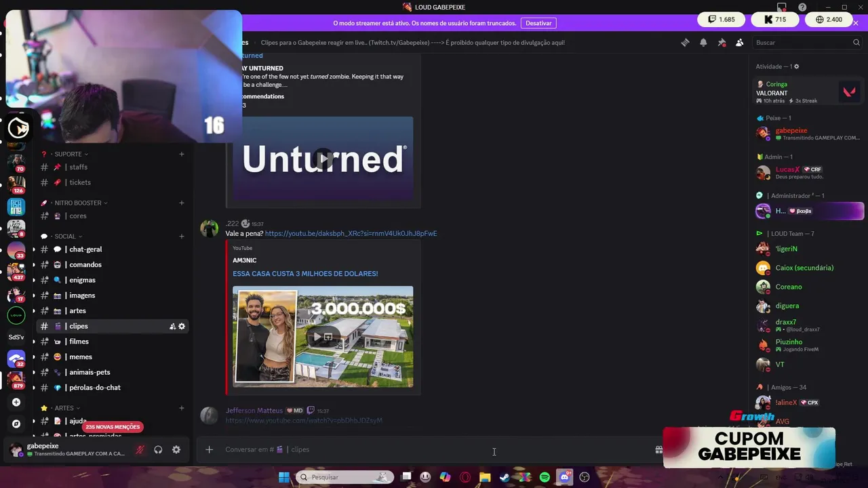Viewport: 868px width, 488px height.
Task: Open Discover servers compass icon
Action: (x=16, y=424)
